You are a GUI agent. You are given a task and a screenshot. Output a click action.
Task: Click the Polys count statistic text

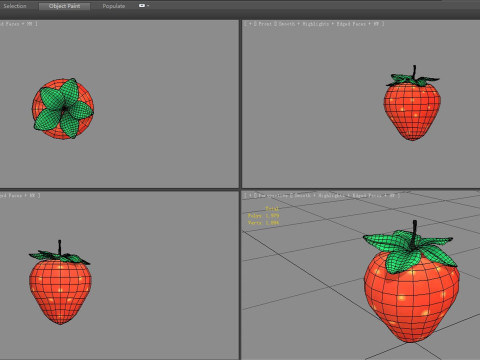[x=263, y=216]
